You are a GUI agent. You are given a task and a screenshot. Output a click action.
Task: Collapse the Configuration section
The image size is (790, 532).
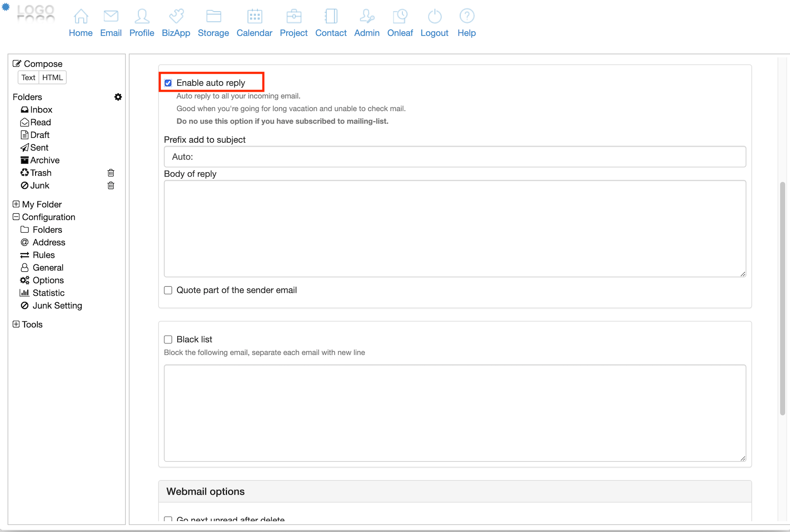pyautogui.click(x=16, y=217)
